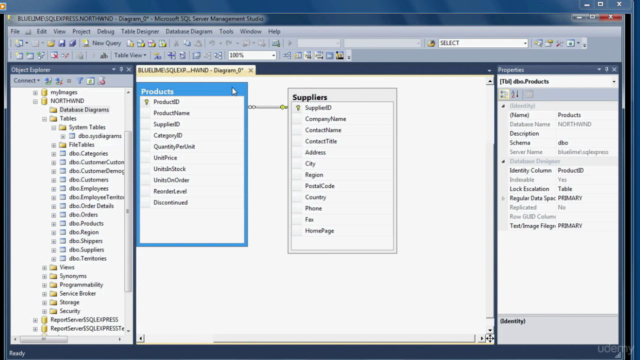Viewport: 640px width, 360px height.
Task: Click the Object Explorer vertical scrollbar
Action: pos(128,211)
